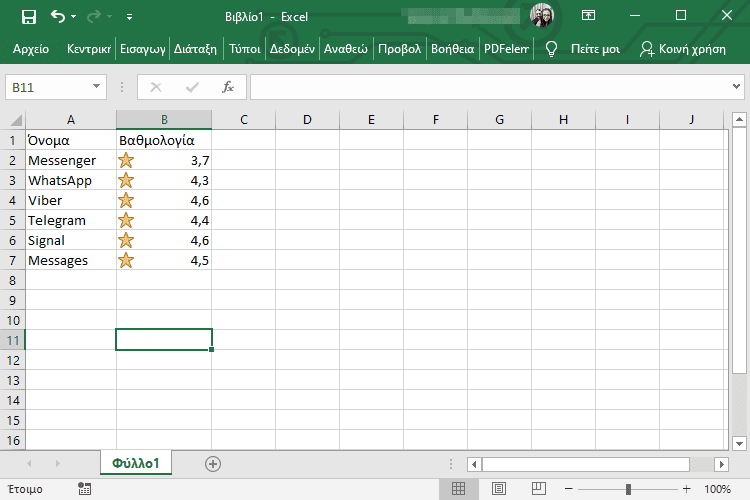Select the Messages cell
This screenshot has height=500, width=750.
(x=71, y=261)
